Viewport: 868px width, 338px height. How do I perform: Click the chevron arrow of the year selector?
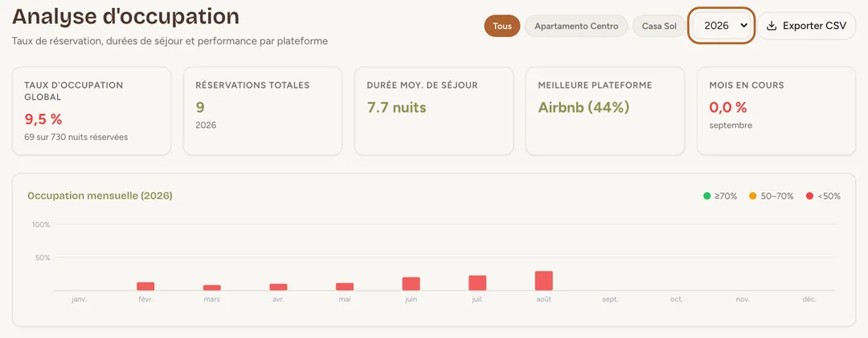743,26
